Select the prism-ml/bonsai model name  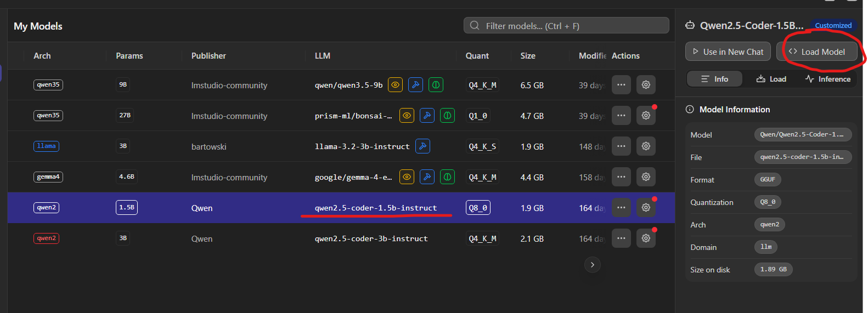[x=353, y=116]
